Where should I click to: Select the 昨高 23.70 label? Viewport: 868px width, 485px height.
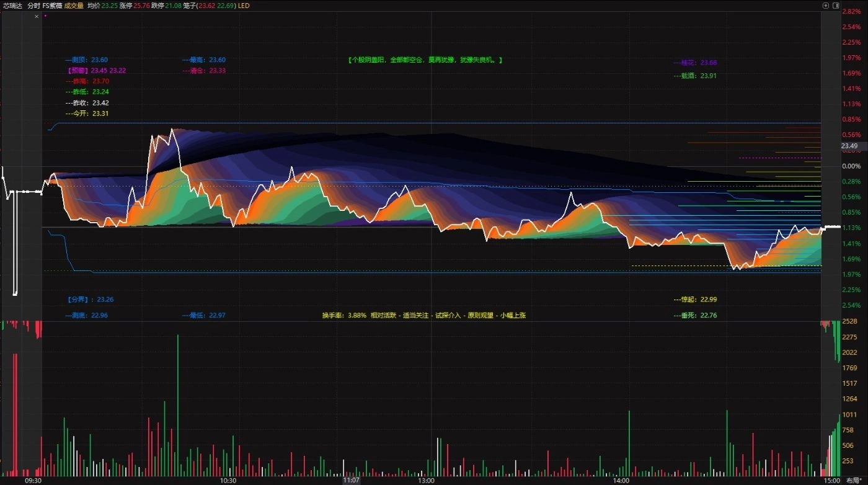87,81
